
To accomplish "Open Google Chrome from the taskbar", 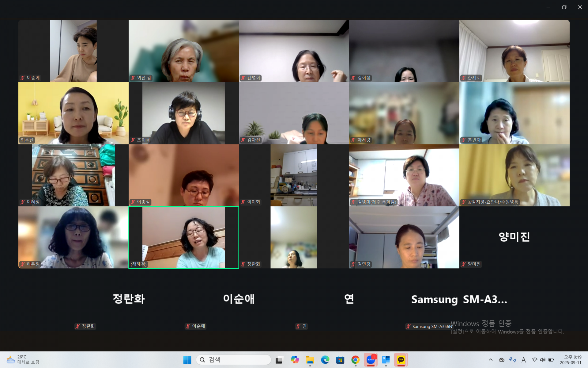I will [x=355, y=360].
